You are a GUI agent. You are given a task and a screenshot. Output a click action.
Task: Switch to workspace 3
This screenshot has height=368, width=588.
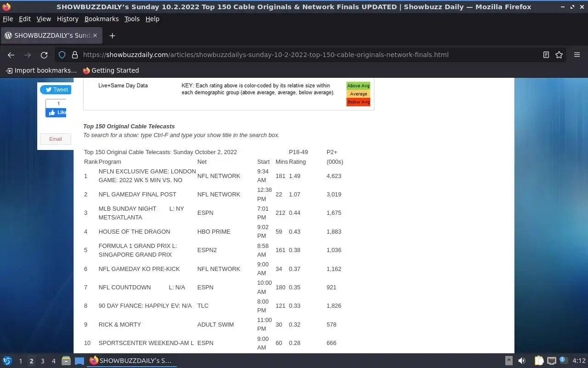42,361
